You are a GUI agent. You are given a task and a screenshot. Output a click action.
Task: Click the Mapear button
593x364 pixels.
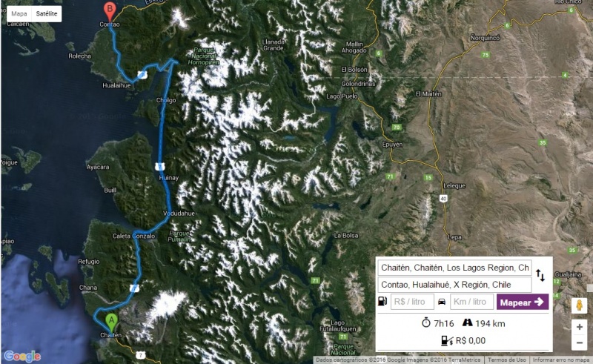[523, 302]
